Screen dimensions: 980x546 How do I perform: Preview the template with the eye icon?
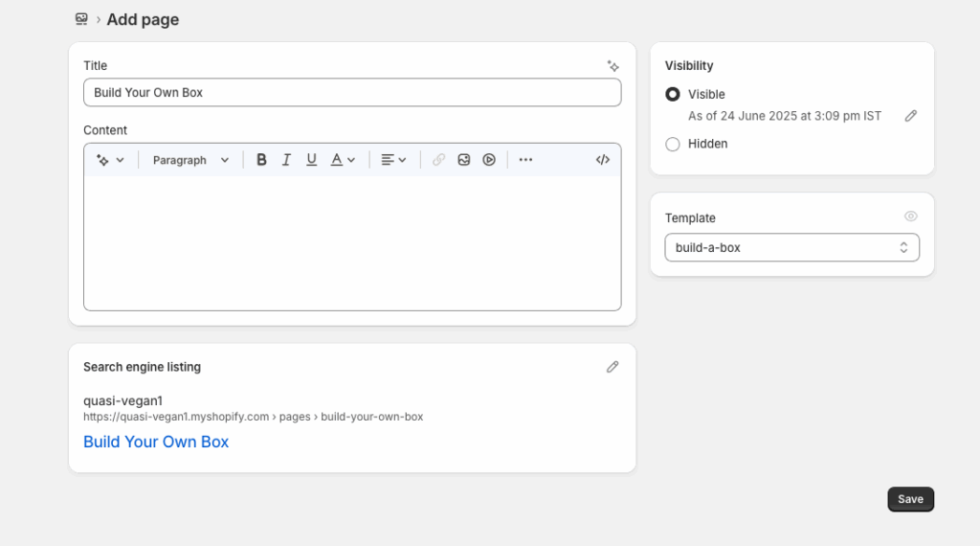[911, 216]
